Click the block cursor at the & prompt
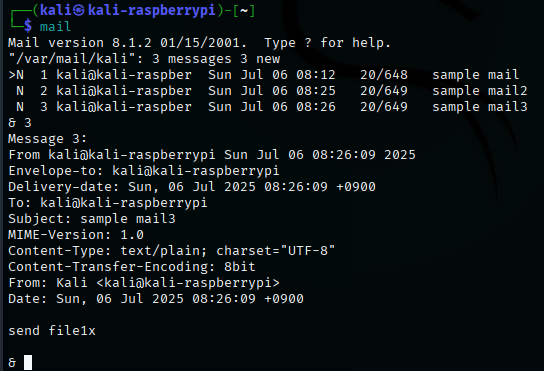Image resolution: width=544 pixels, height=371 pixels. click(28, 362)
